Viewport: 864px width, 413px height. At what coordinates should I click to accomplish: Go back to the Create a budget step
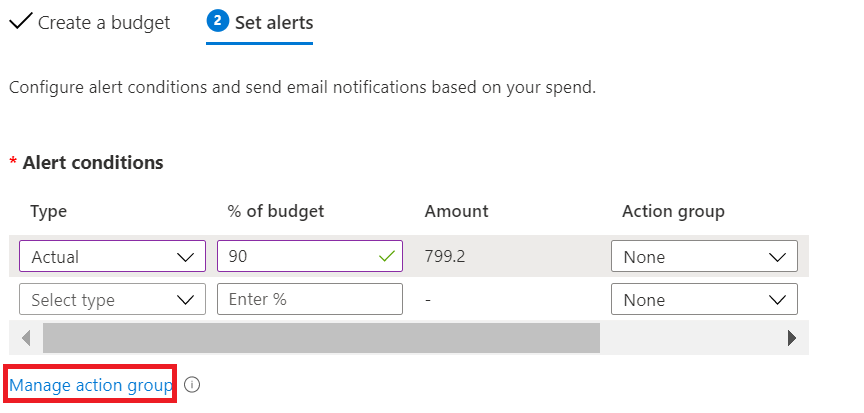pos(103,22)
